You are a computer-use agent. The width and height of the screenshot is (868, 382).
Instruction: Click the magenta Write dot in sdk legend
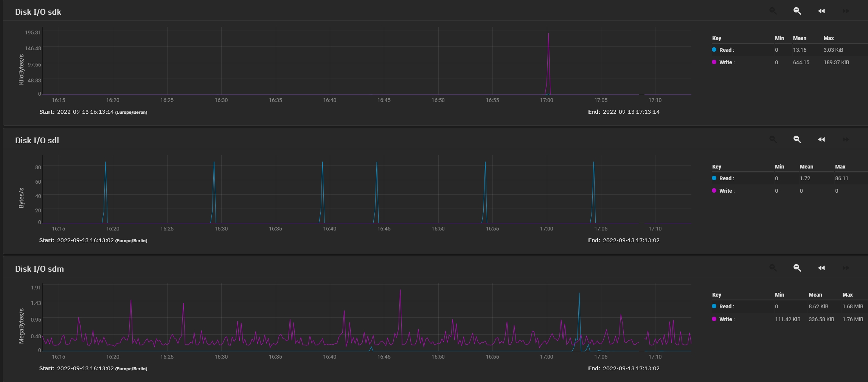point(714,62)
